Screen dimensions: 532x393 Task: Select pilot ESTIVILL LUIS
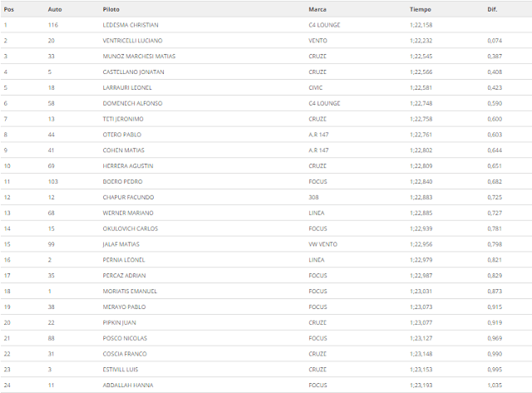121,370
